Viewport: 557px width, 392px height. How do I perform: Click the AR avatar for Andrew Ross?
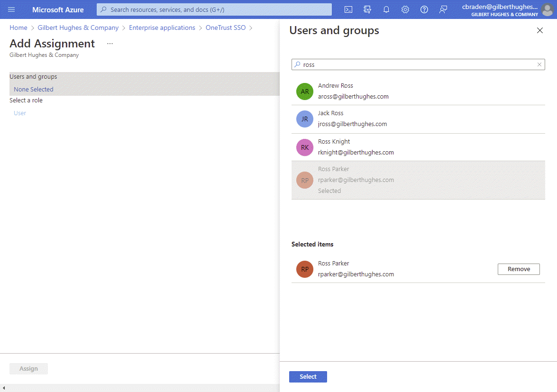(305, 91)
